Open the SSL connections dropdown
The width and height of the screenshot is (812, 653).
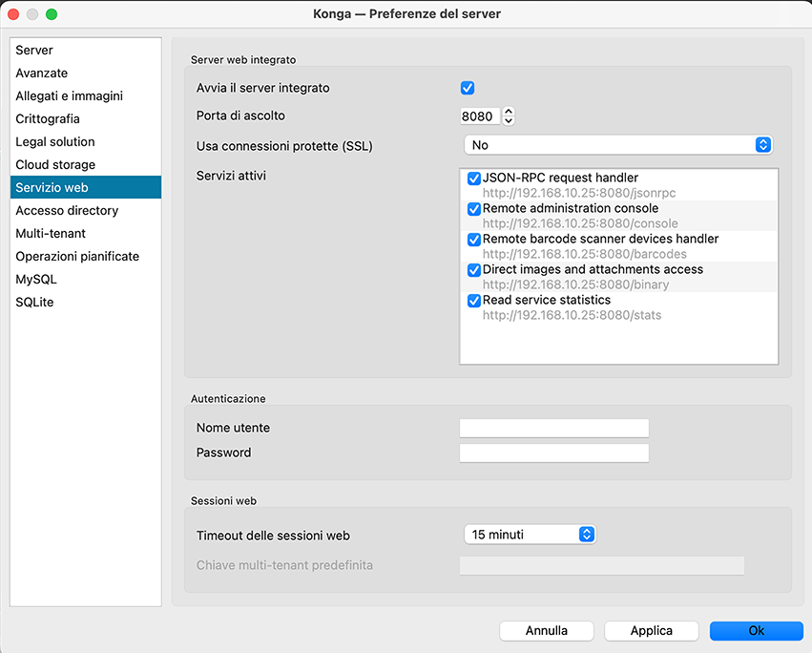pos(617,145)
